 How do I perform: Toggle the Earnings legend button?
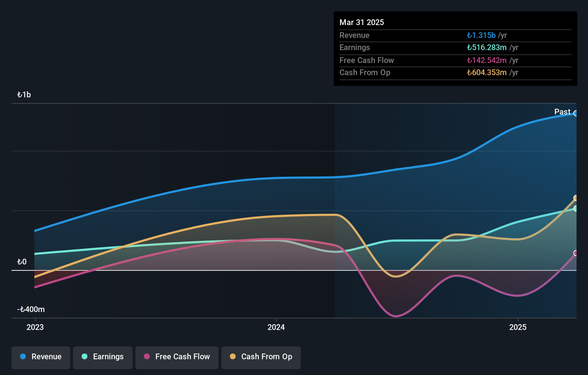103,357
